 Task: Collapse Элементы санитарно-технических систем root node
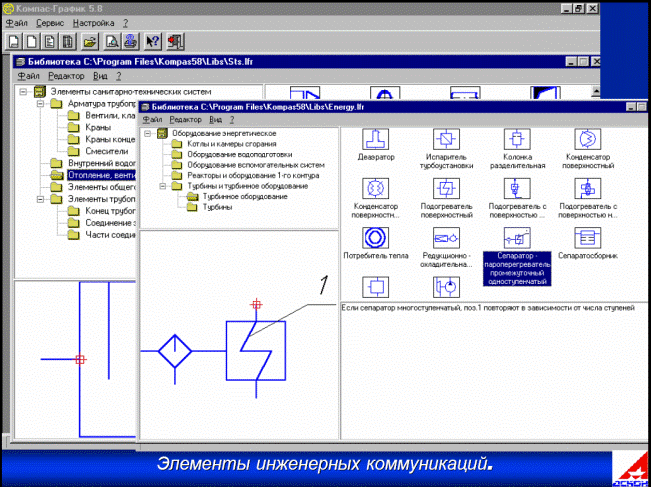pos(23,91)
